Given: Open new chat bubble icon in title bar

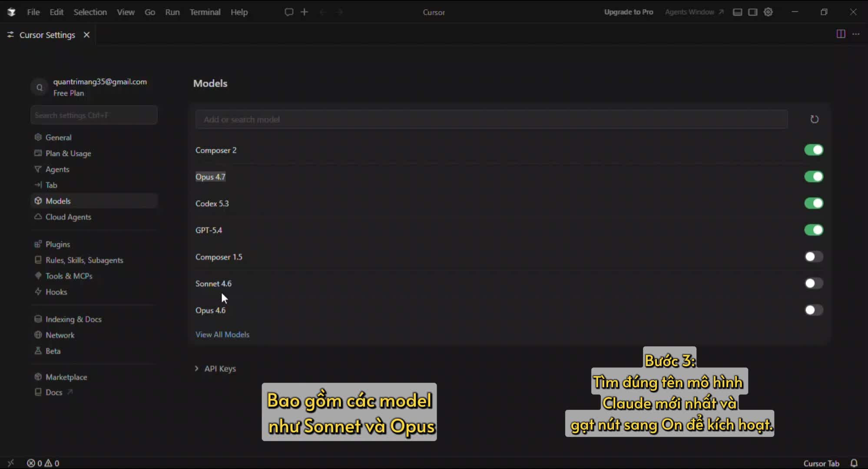Looking at the screenshot, I should coord(289,12).
